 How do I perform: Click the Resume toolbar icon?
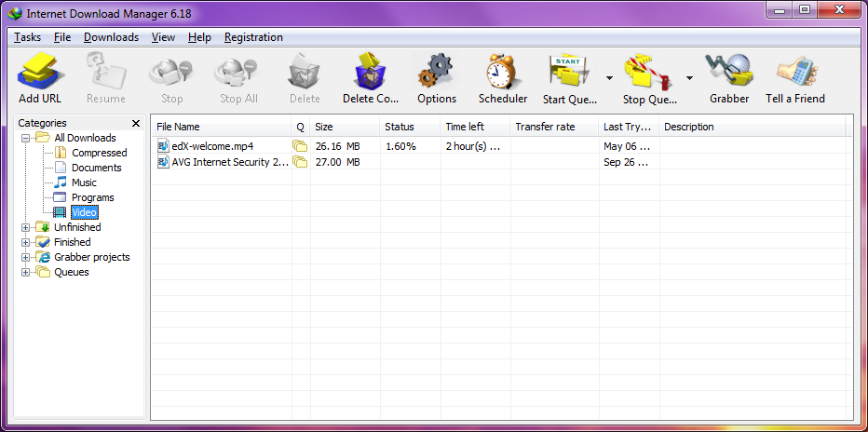pos(106,72)
